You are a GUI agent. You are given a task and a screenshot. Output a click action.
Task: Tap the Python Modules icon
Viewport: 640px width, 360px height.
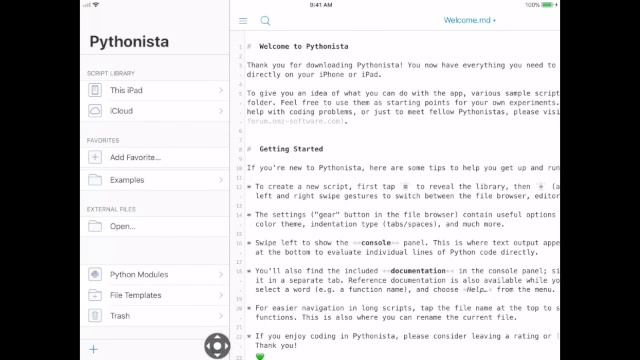point(95,274)
